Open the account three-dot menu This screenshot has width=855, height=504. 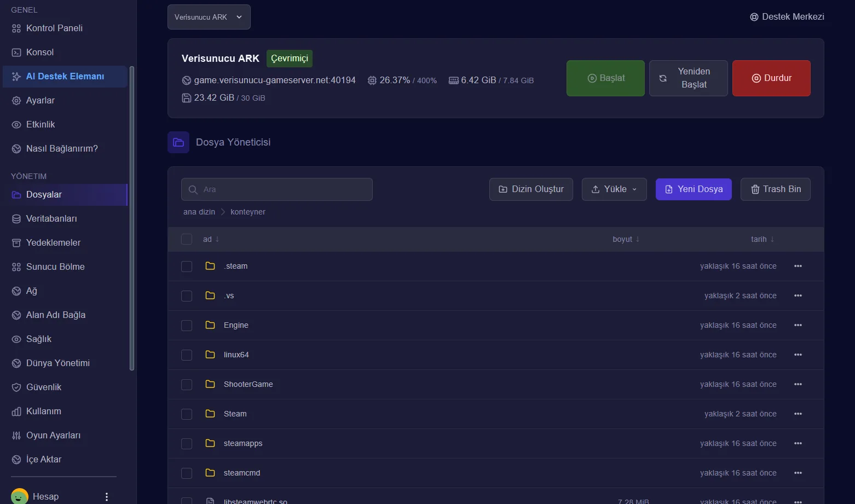point(107,496)
